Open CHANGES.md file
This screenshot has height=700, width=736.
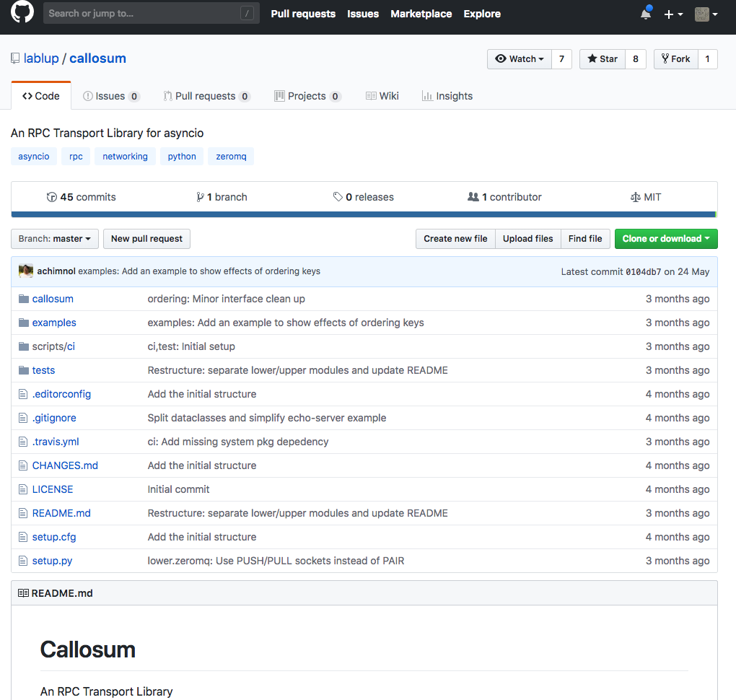pyautogui.click(x=65, y=465)
